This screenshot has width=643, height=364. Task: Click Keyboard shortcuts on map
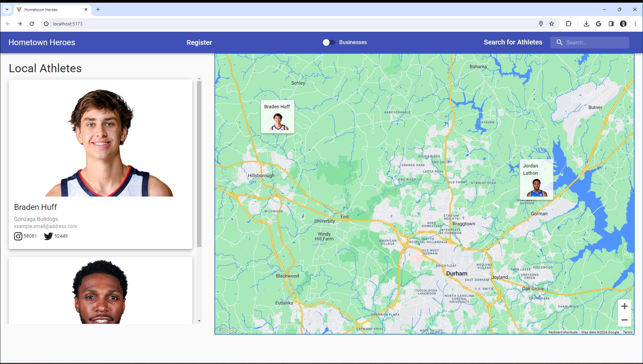click(563, 332)
